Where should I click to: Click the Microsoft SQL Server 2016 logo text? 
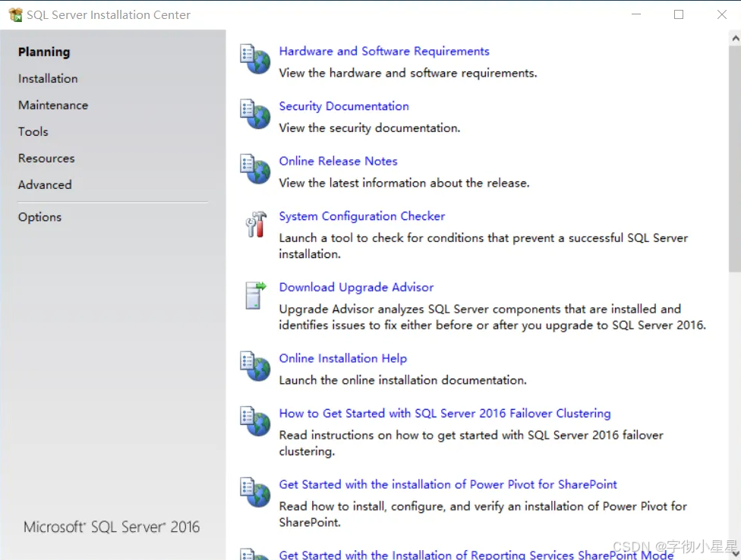[112, 527]
